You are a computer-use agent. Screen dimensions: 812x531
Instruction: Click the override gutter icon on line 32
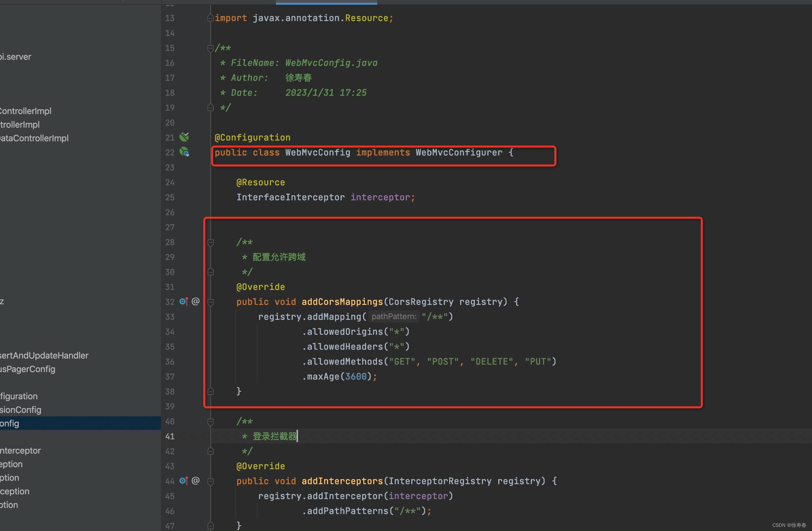pyautogui.click(x=184, y=301)
